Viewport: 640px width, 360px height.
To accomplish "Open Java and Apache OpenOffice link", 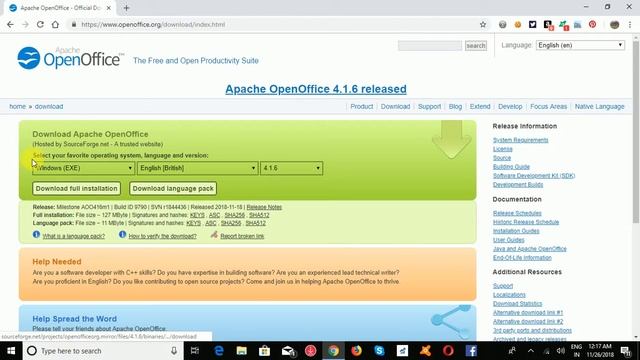I will pyautogui.click(x=529, y=249).
